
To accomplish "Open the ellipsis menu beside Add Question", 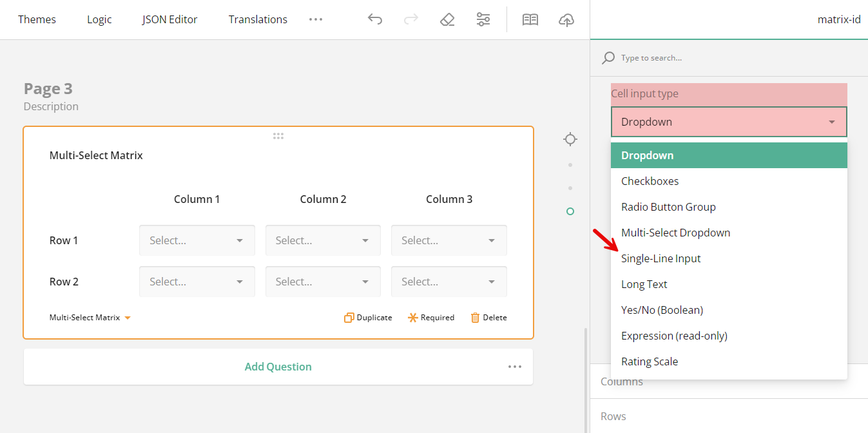I will [514, 366].
